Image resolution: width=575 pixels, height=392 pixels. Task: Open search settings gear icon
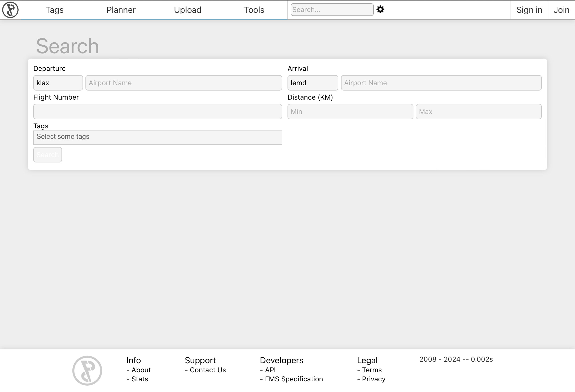380,10
